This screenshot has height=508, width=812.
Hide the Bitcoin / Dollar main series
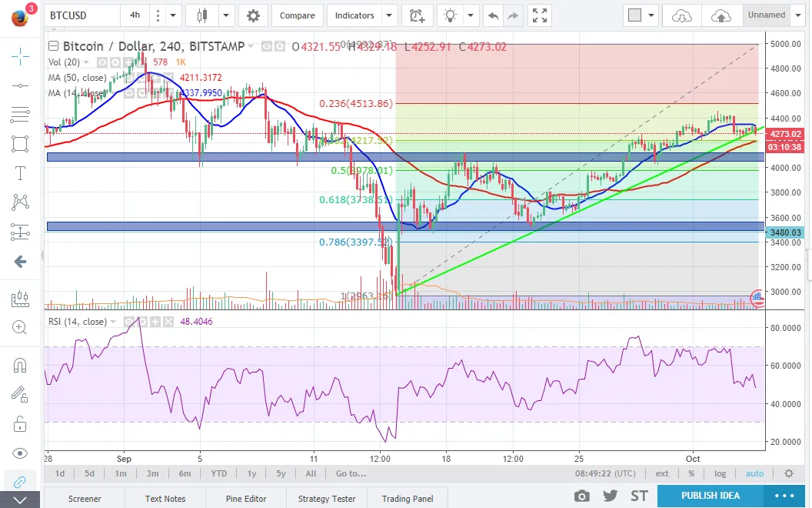tap(267, 47)
